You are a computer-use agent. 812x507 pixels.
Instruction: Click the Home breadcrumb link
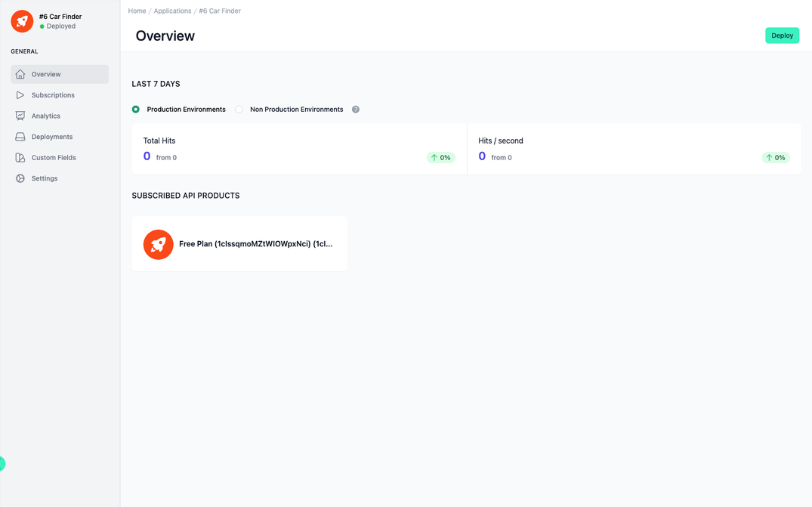pos(137,11)
